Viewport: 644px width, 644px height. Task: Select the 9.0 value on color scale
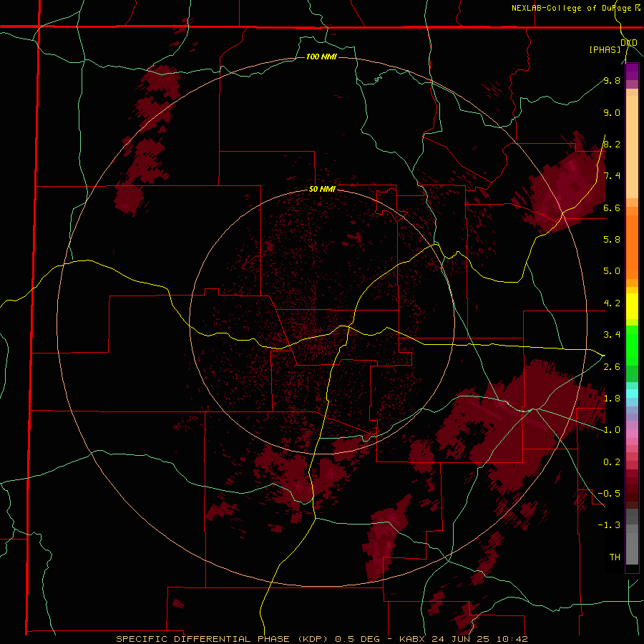click(x=612, y=112)
